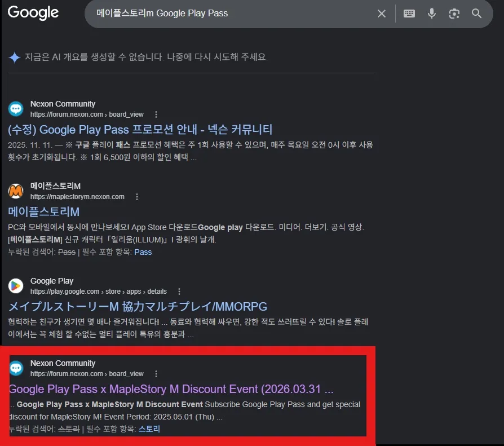Open more options for the first Nexon Community result
Image resolution: width=504 pixels, height=446 pixels.
[x=156, y=114]
